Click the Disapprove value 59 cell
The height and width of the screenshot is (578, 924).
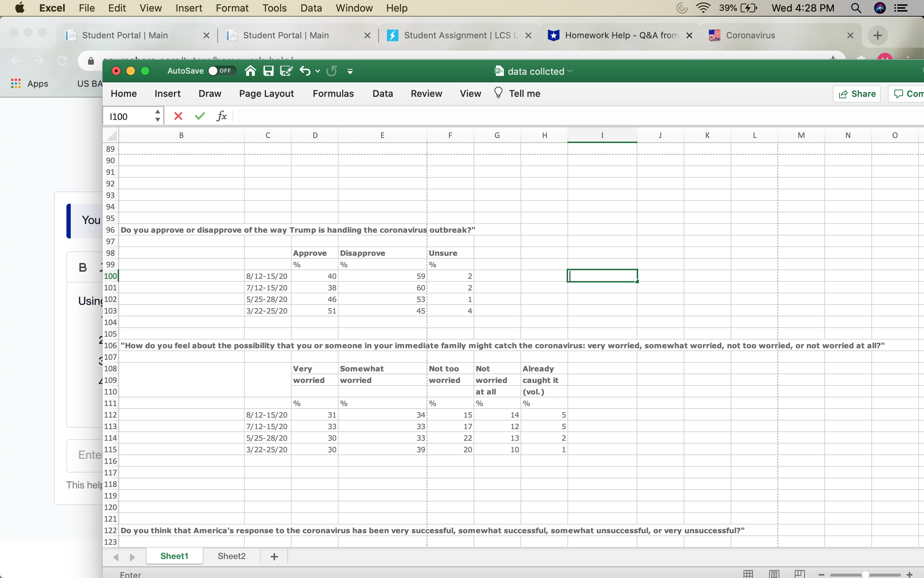coord(382,276)
